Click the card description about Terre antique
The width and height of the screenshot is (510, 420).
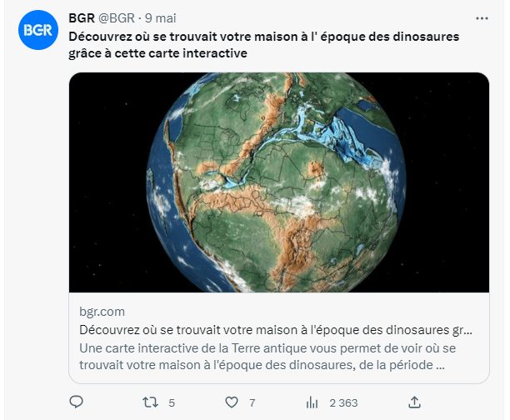click(x=267, y=357)
